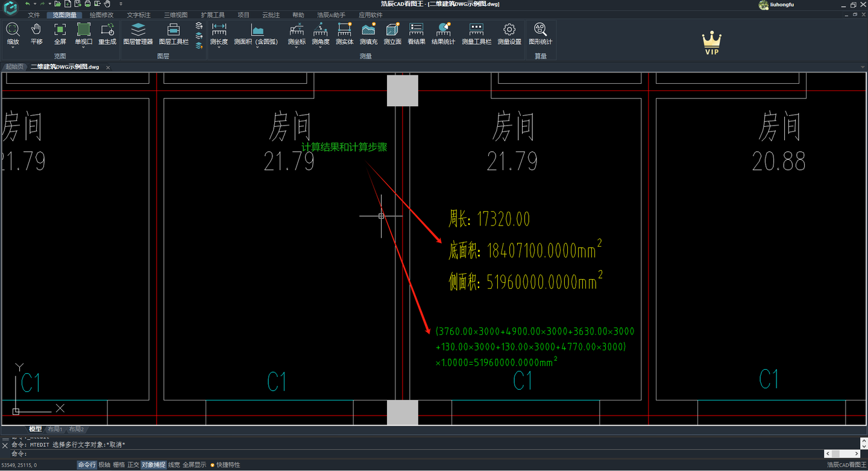Switch to the 文字标注 ribbon tab
This screenshot has width=868, height=471.
click(139, 14)
